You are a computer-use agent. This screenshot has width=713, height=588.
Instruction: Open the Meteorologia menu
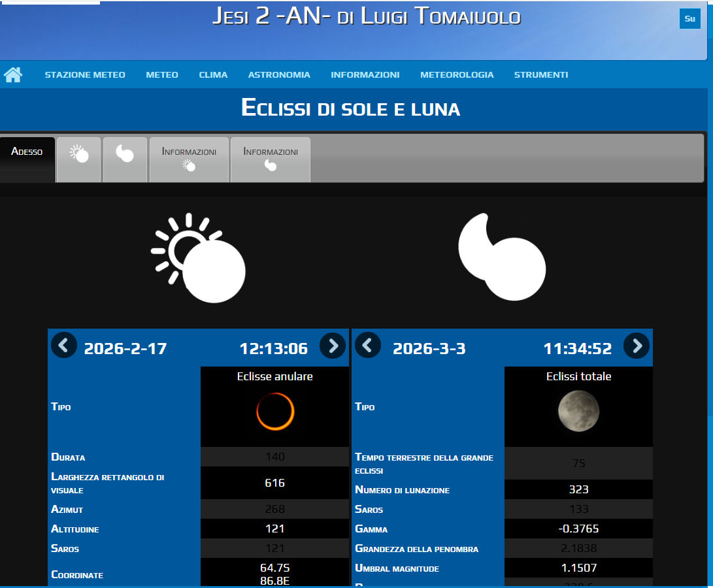457,75
